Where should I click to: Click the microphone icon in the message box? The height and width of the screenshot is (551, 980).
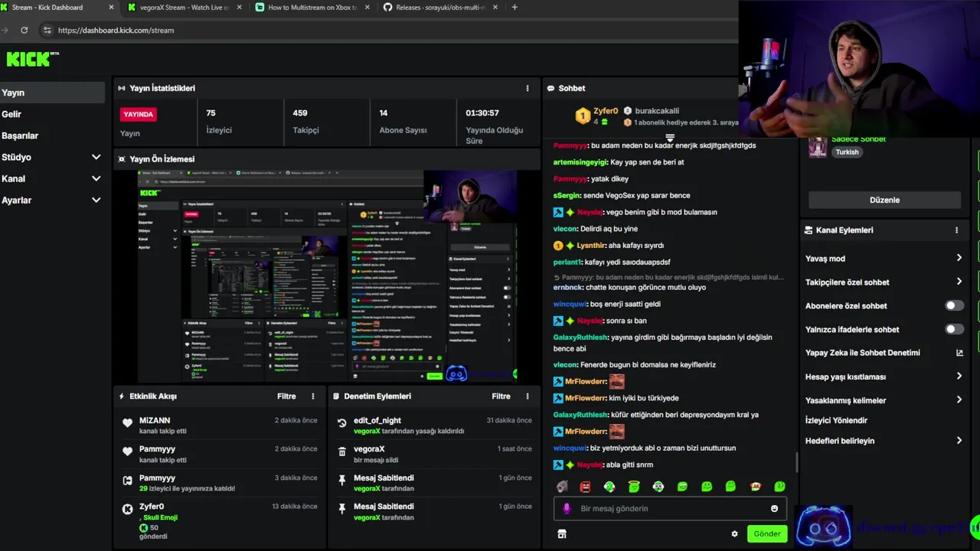tap(567, 508)
